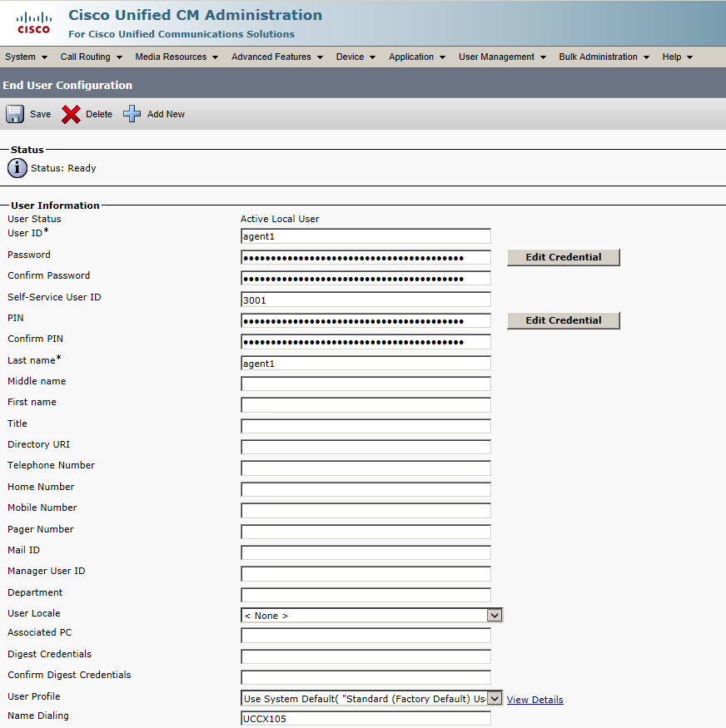The image size is (726, 728).
Task: Click Edit Credential next to PIN
Action: [x=564, y=320]
